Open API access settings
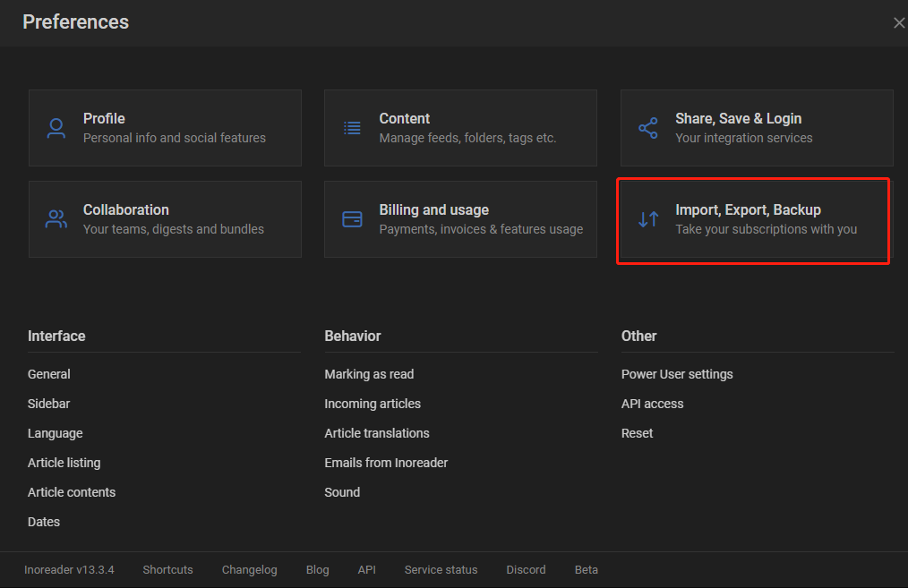This screenshot has height=588, width=908. 652,404
